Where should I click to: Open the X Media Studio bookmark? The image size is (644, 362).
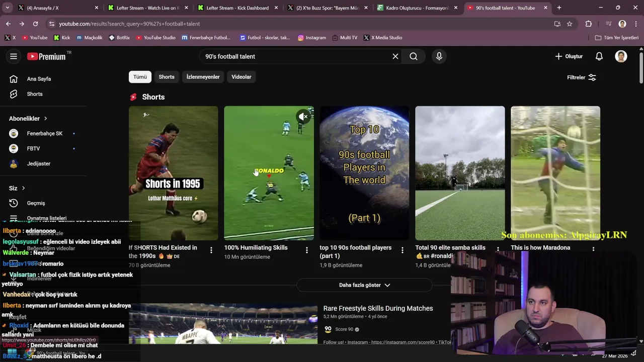[382, 38]
